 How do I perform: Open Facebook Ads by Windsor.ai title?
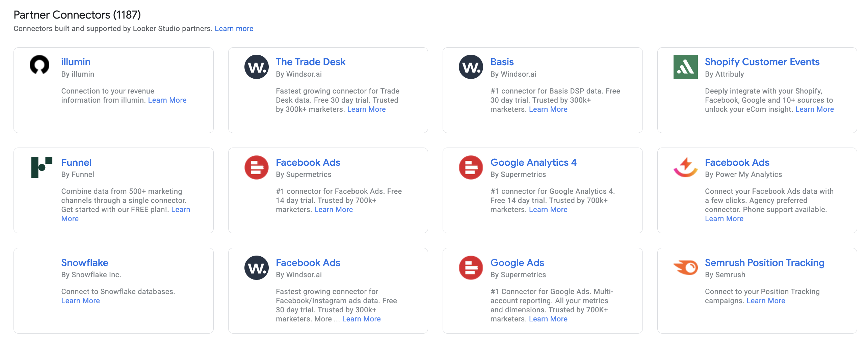click(x=308, y=263)
